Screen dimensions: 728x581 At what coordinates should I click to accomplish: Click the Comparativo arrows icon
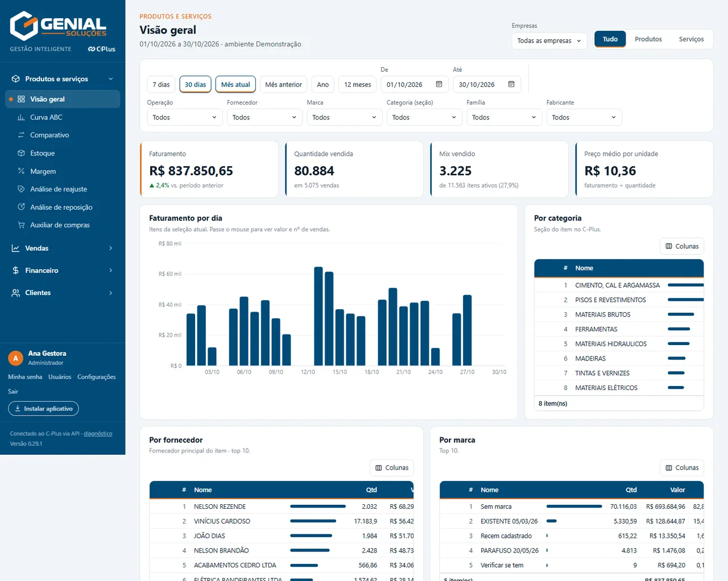pos(21,135)
